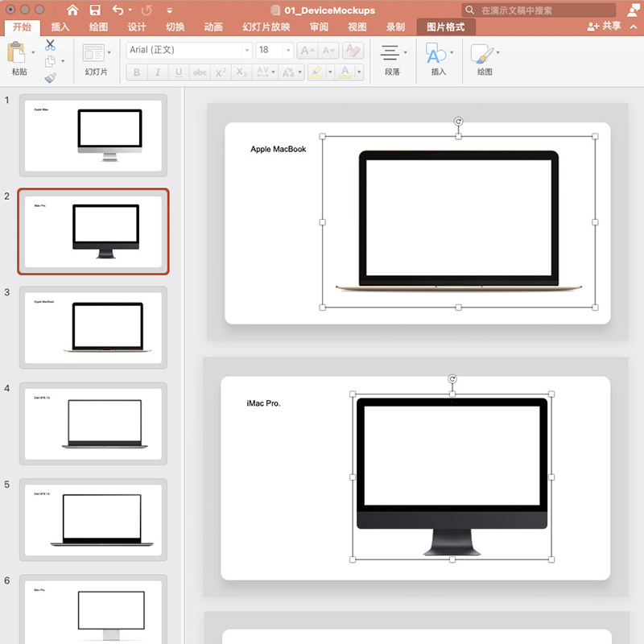644x644 pixels.
Task: Open the new slide layout dropdown arrow
Action: [109, 52]
